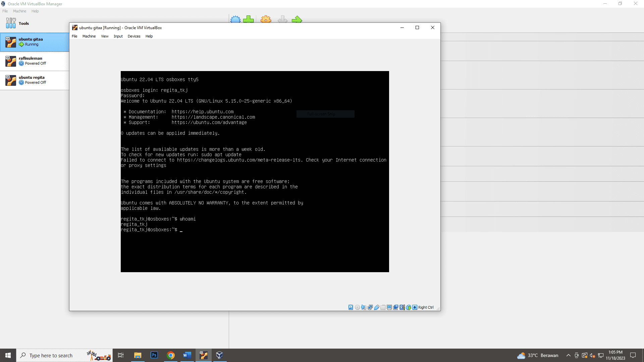
Task: Click the USB devices icon in VM status bar
Action: point(377,307)
